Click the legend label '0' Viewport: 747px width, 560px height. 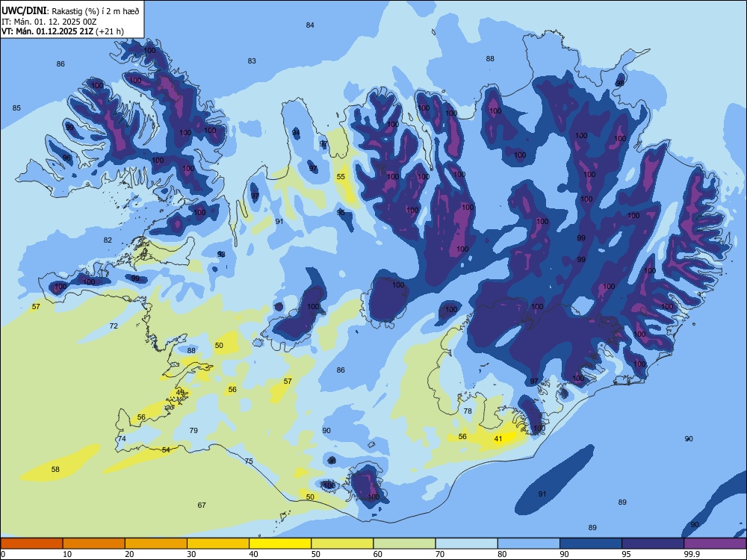coord(3,554)
